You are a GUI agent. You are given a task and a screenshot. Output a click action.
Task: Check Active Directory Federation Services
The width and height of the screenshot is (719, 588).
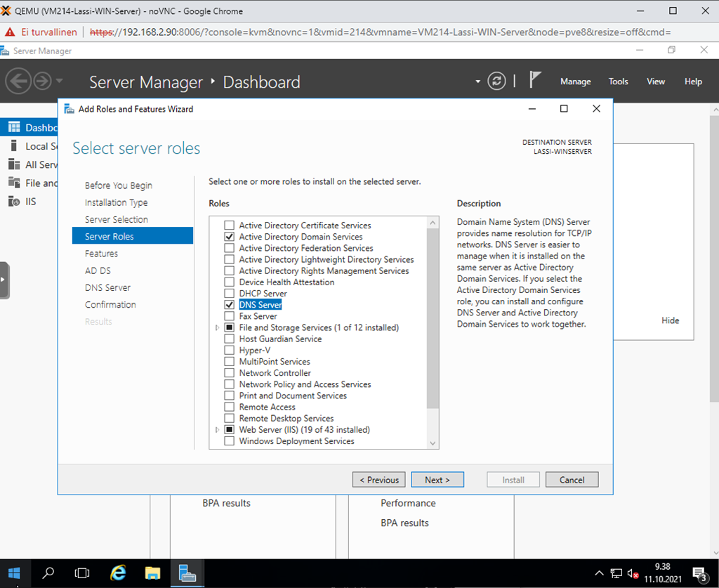point(230,248)
